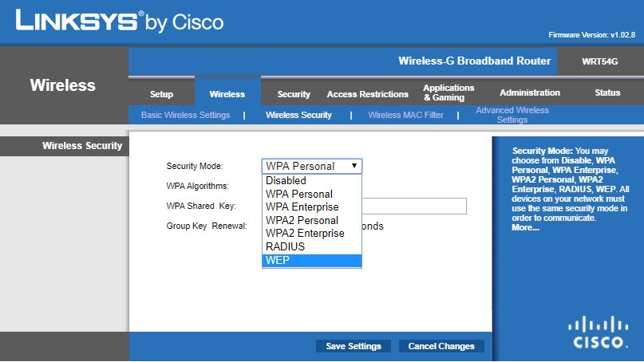
Task: Choose WPA Enterprise in the dropdown list
Action: 312,207
